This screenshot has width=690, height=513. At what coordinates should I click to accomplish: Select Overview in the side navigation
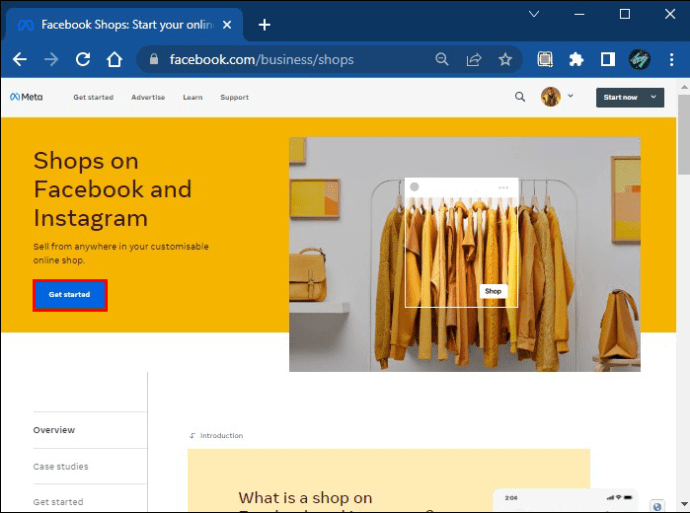(54, 430)
